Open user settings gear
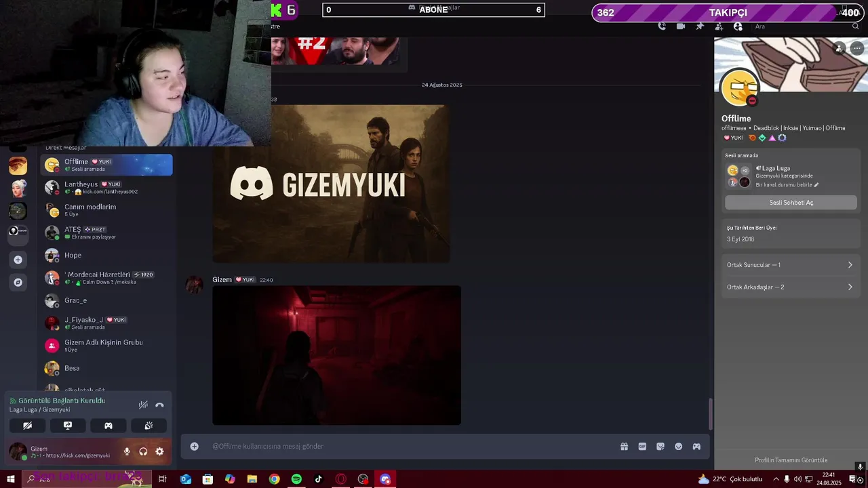Screen dimensions: 868x488 tap(159, 451)
